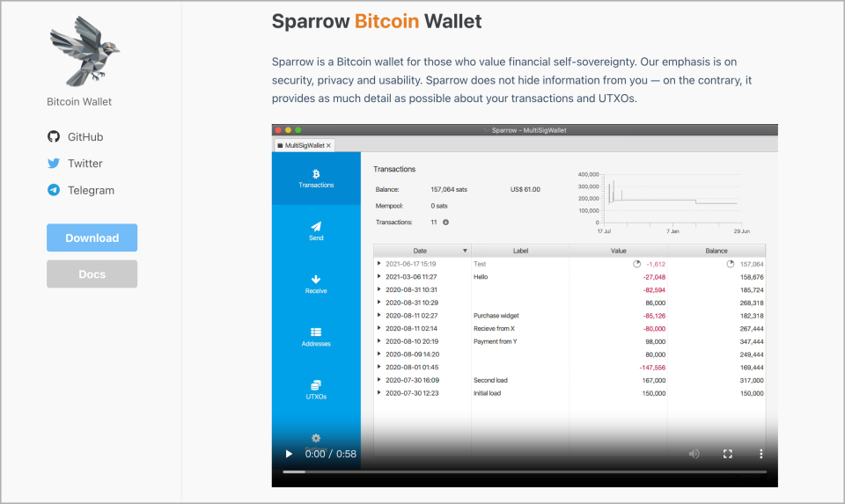Screen dimensions: 845x504
Task: Enter video fullscreen mode
Action: [x=728, y=454]
